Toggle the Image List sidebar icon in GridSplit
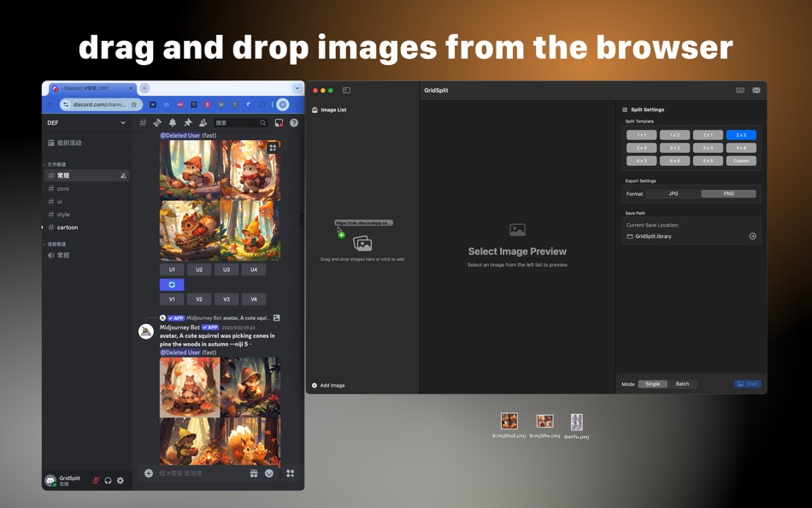Image resolution: width=812 pixels, height=508 pixels. (x=345, y=90)
